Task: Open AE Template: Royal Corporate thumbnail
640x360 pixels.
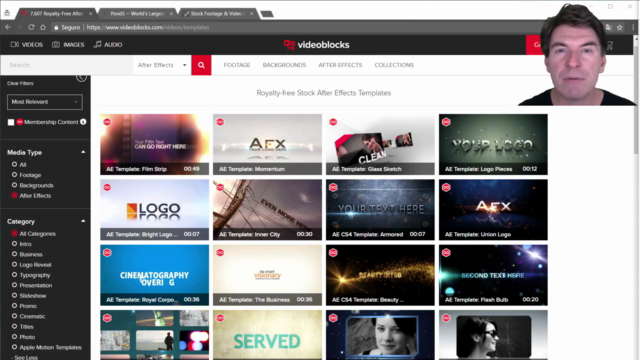Action: coord(155,275)
